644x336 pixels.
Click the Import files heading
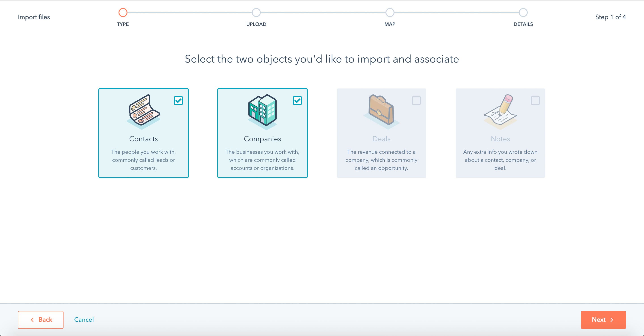point(34,17)
